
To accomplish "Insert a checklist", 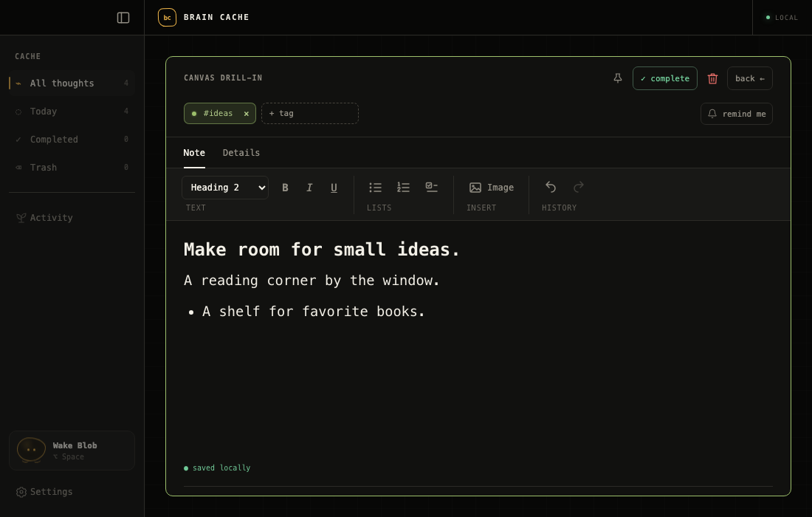I will coord(431,188).
